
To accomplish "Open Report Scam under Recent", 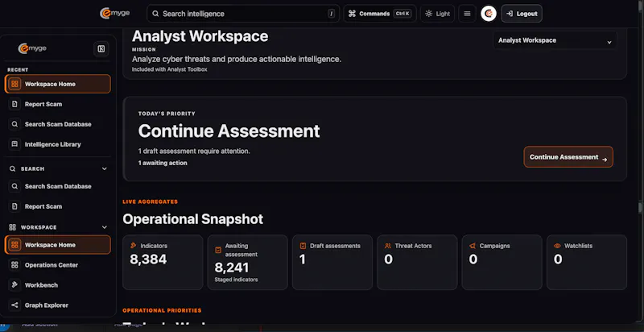I will coord(58,104).
